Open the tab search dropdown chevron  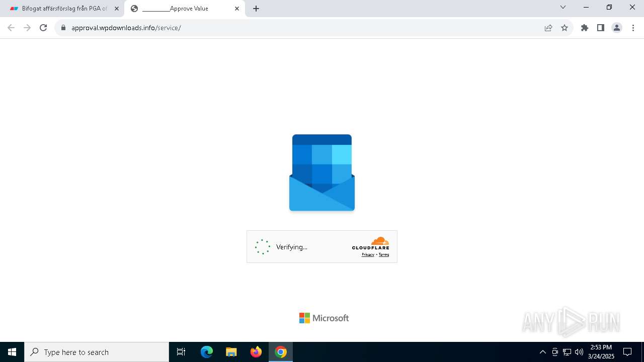563,7
